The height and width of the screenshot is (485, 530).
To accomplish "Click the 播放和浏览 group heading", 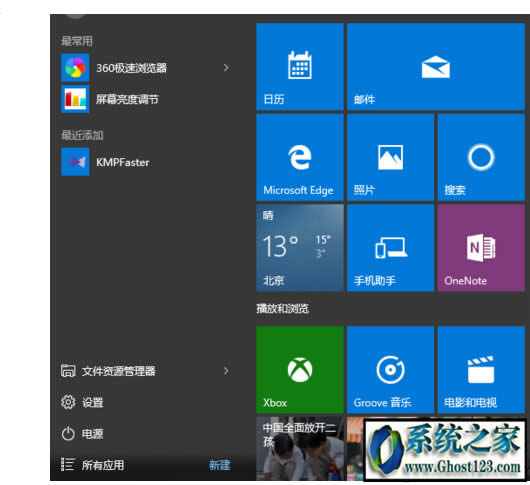I will click(282, 308).
